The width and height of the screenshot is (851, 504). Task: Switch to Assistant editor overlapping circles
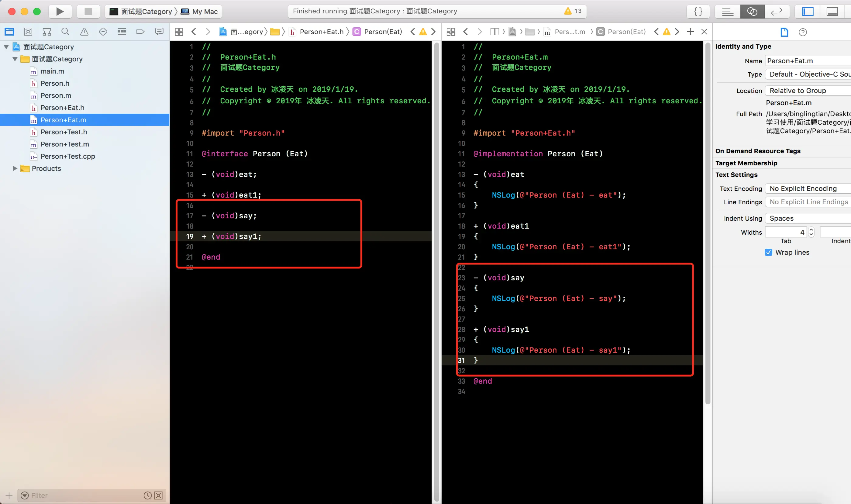(752, 12)
